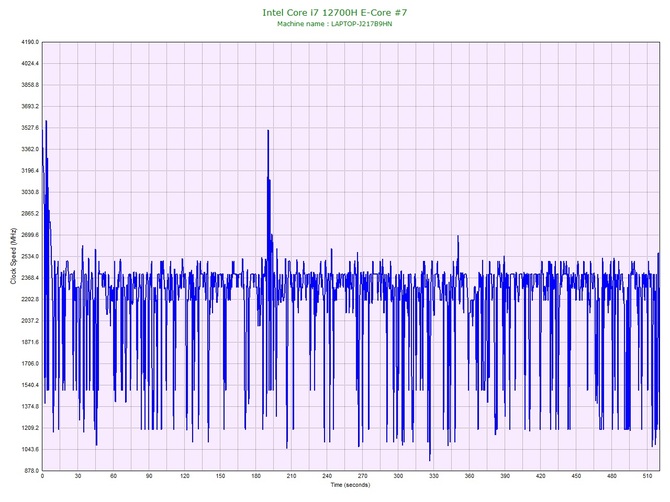Click the 4190.0 y-axis tick label
The image size is (670, 502).
point(30,42)
